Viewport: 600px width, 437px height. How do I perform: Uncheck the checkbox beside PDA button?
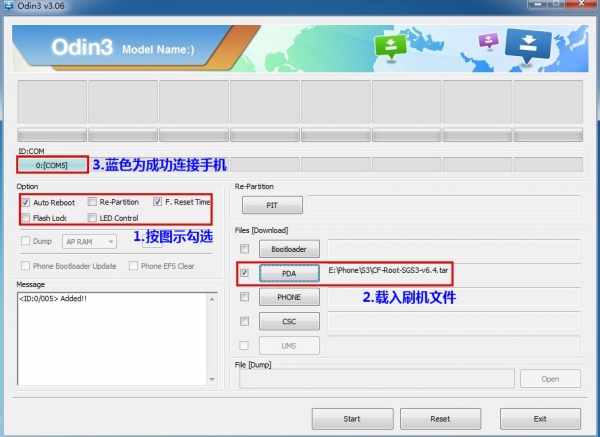click(244, 273)
